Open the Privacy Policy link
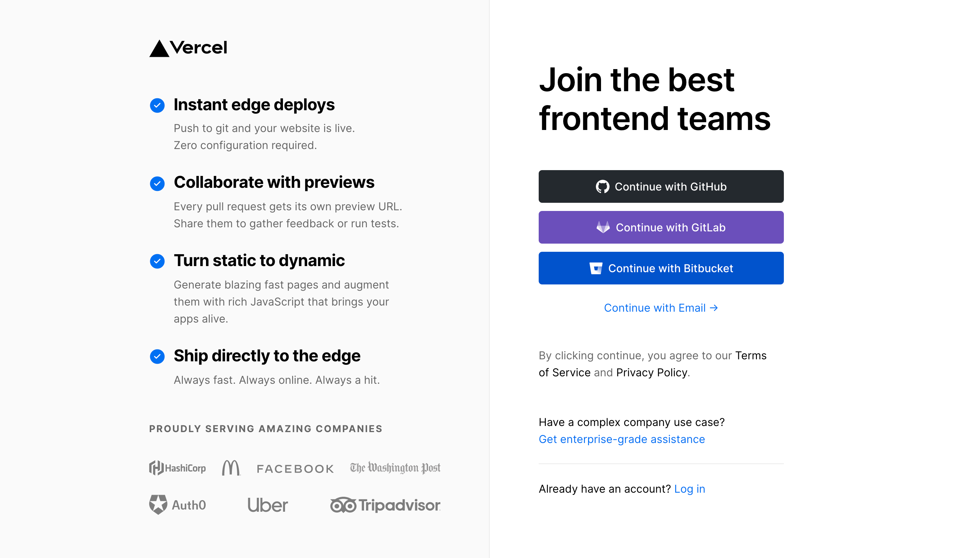 (x=652, y=373)
